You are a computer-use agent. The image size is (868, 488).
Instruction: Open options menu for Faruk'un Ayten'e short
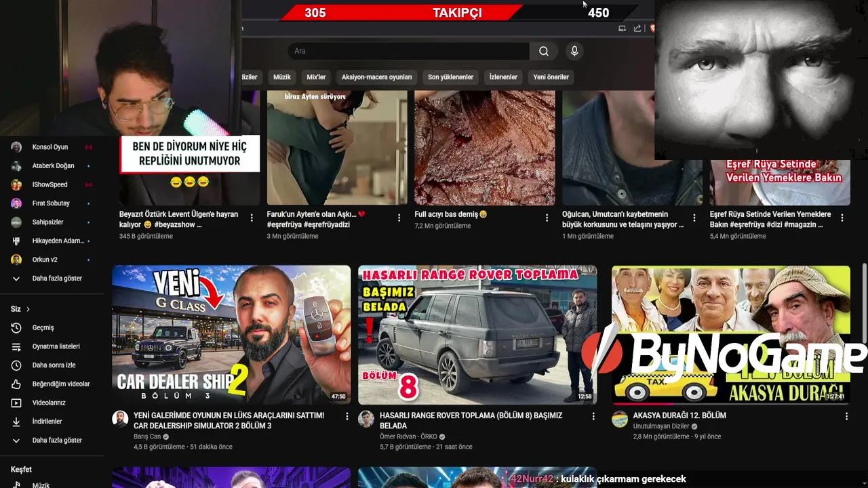coord(399,218)
